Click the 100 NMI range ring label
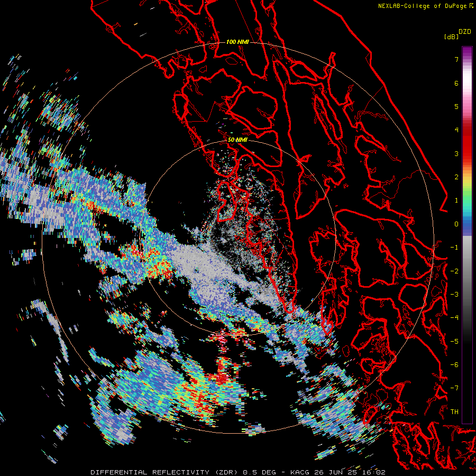 pos(237,42)
